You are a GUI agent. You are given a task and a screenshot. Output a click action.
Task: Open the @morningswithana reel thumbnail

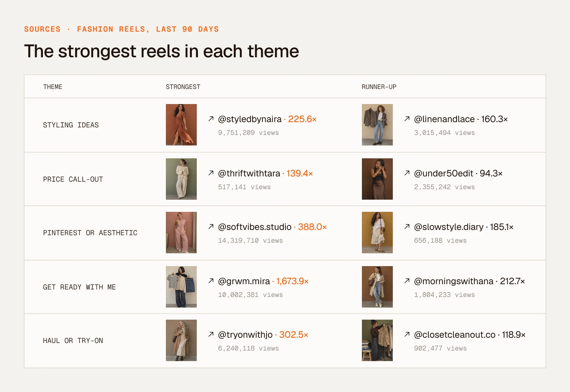(377, 287)
